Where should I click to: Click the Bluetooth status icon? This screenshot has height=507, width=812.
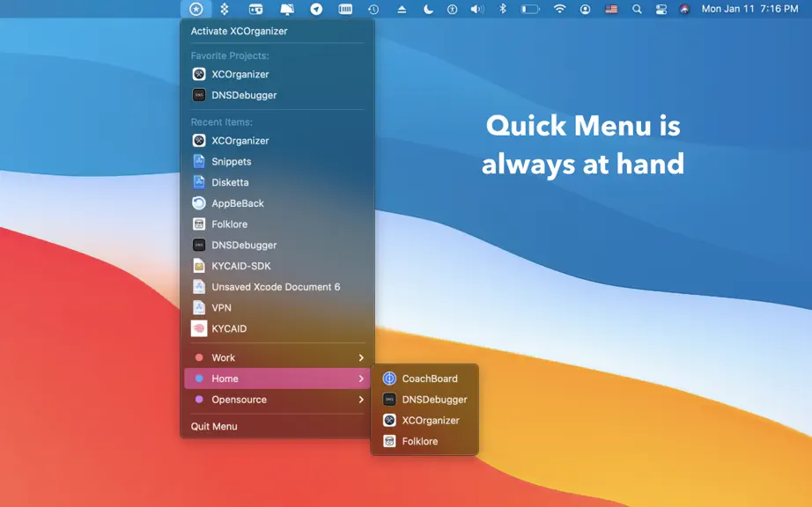coord(502,9)
